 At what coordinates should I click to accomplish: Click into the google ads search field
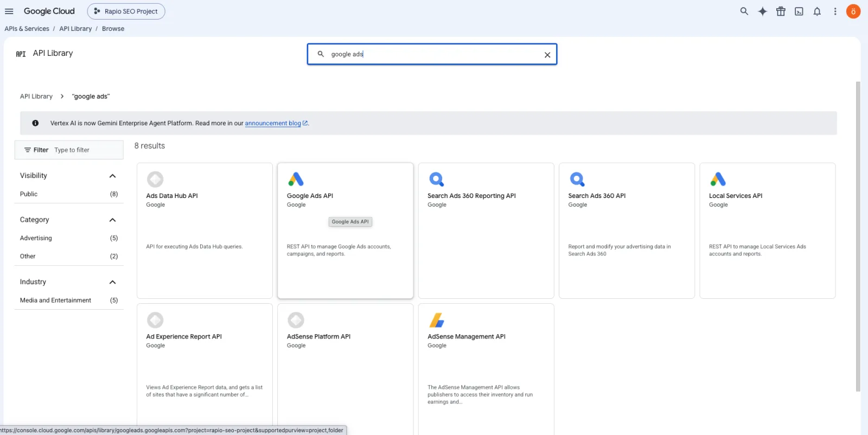(x=432, y=54)
